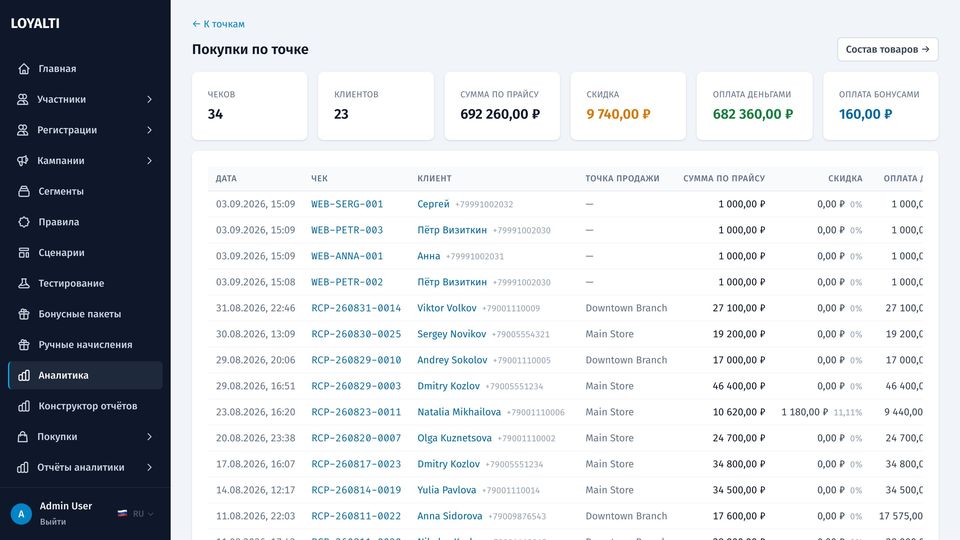Image resolution: width=960 pixels, height=540 pixels.
Task: Open client Olga Kuznetsova
Action: point(454,438)
